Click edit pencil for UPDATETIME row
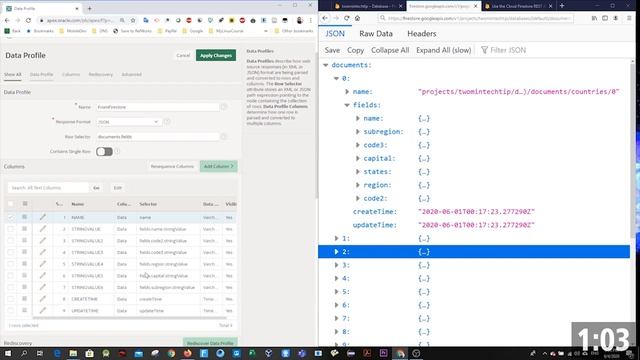Screen dimensions: 640x360 click(x=42, y=311)
